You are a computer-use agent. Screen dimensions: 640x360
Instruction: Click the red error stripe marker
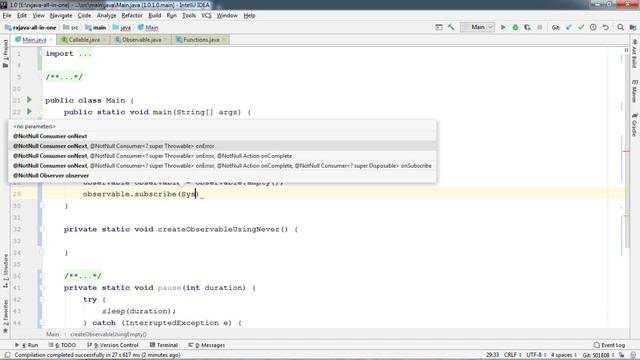point(626,151)
